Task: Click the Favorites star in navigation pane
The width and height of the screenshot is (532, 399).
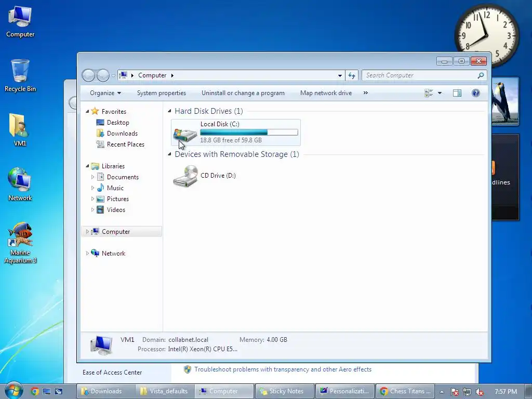Action: 95,111
